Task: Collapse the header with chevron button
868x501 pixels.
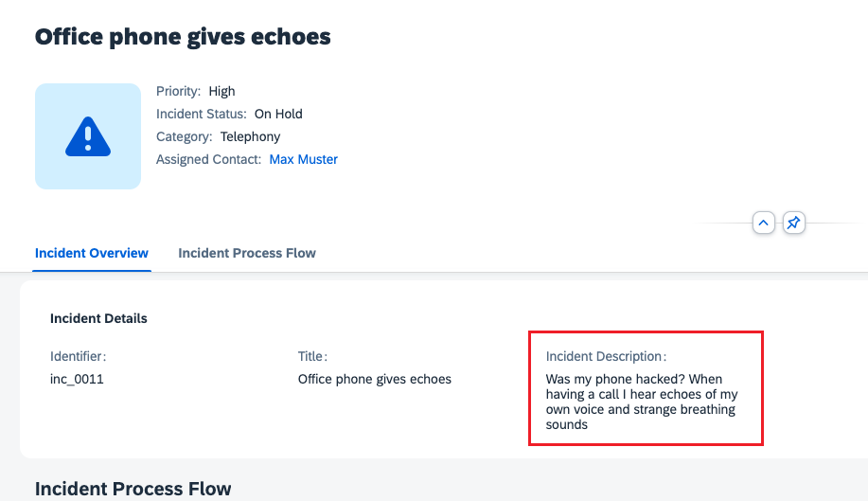Action: pos(764,223)
